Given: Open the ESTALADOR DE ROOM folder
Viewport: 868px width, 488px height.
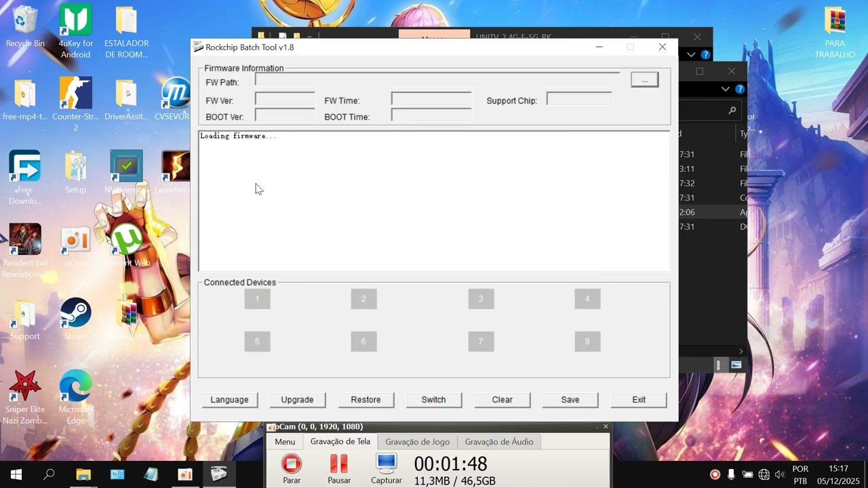Looking at the screenshot, I should point(126,31).
